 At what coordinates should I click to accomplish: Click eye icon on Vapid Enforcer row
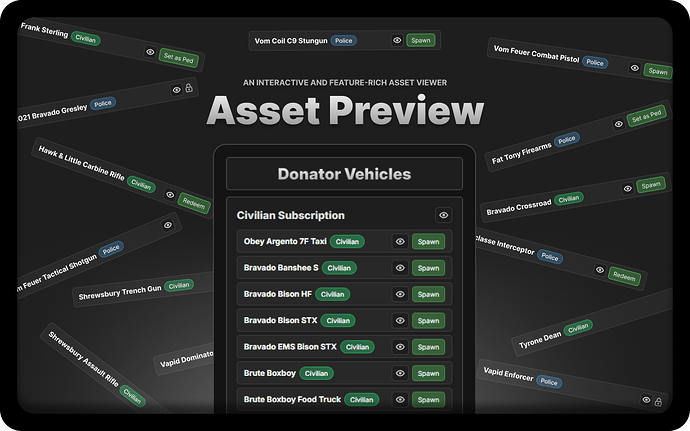pyautogui.click(x=646, y=400)
